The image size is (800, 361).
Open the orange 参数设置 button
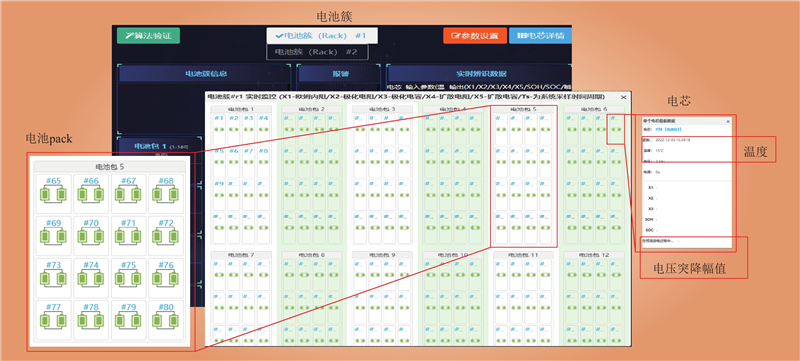coord(475,36)
